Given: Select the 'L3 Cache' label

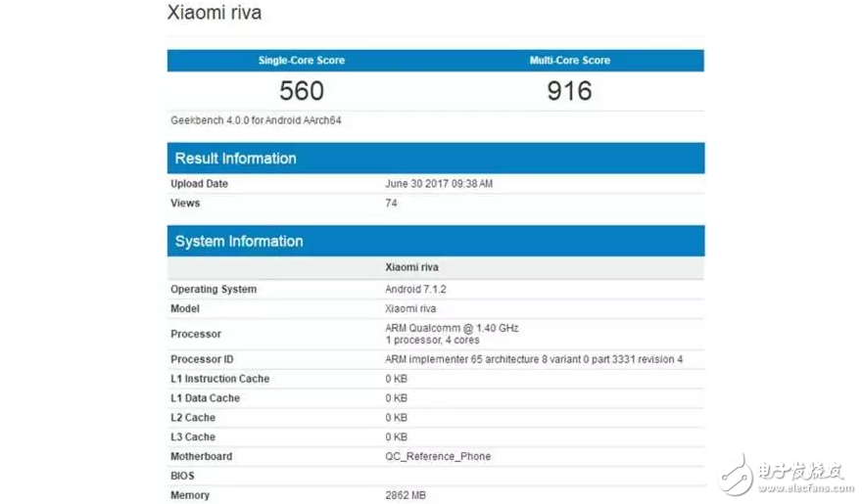Looking at the screenshot, I should point(193,437).
